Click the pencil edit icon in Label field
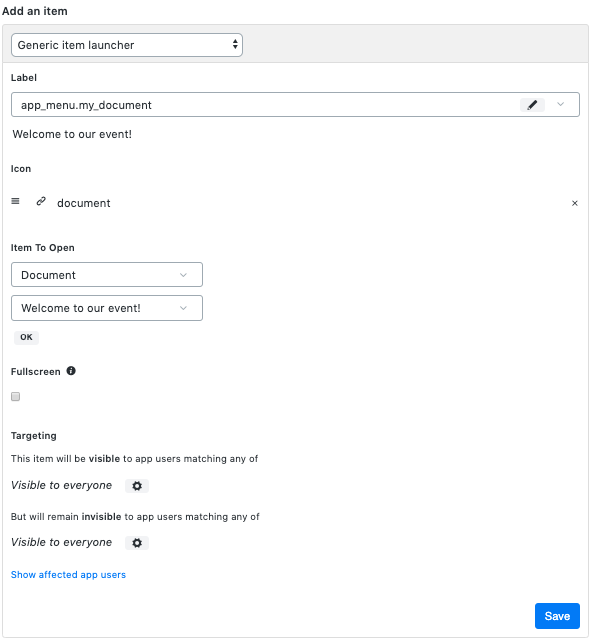Image resolution: width=592 pixels, height=641 pixels. 532,105
